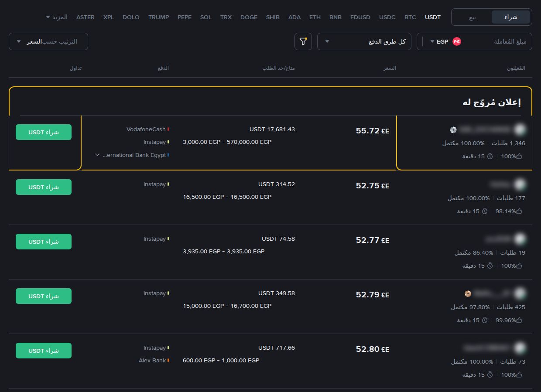Select the USDT coin tab
541x392 pixels.
(433, 17)
